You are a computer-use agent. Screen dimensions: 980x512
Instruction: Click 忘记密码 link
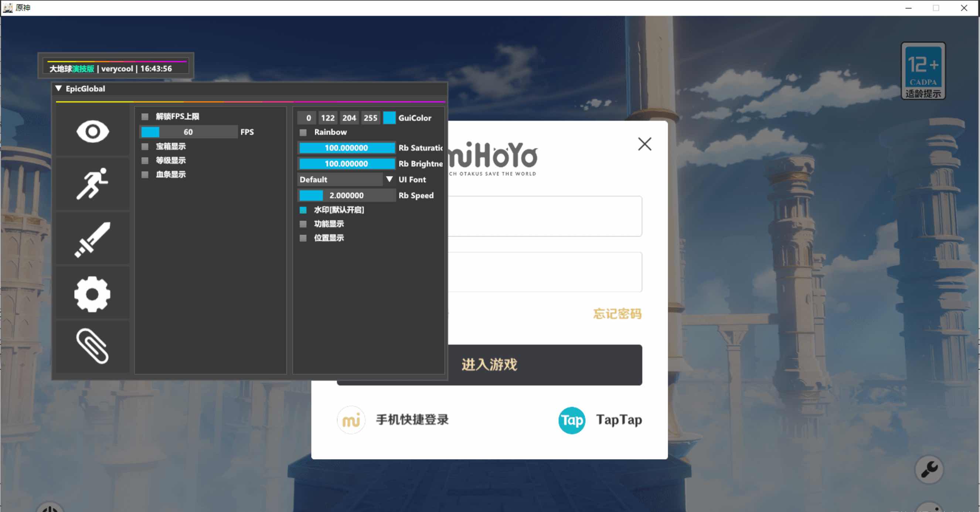617,314
